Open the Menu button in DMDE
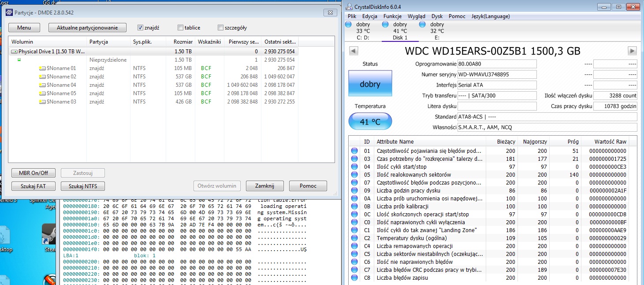 point(24,28)
